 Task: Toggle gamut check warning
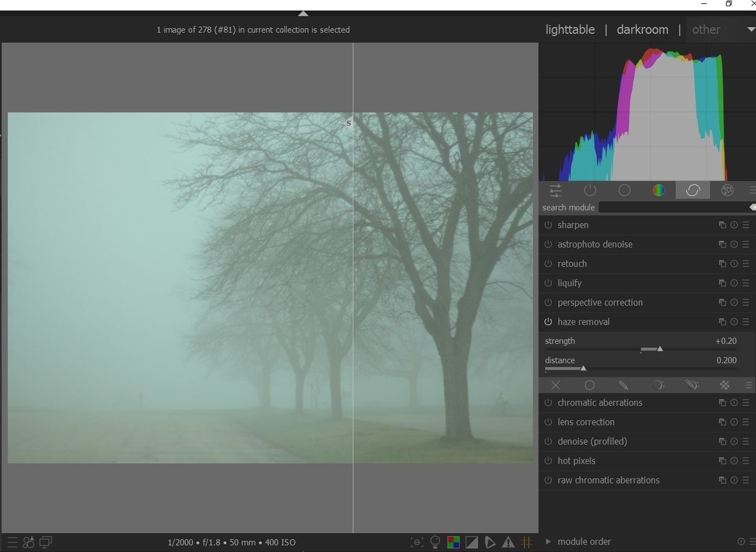point(508,542)
